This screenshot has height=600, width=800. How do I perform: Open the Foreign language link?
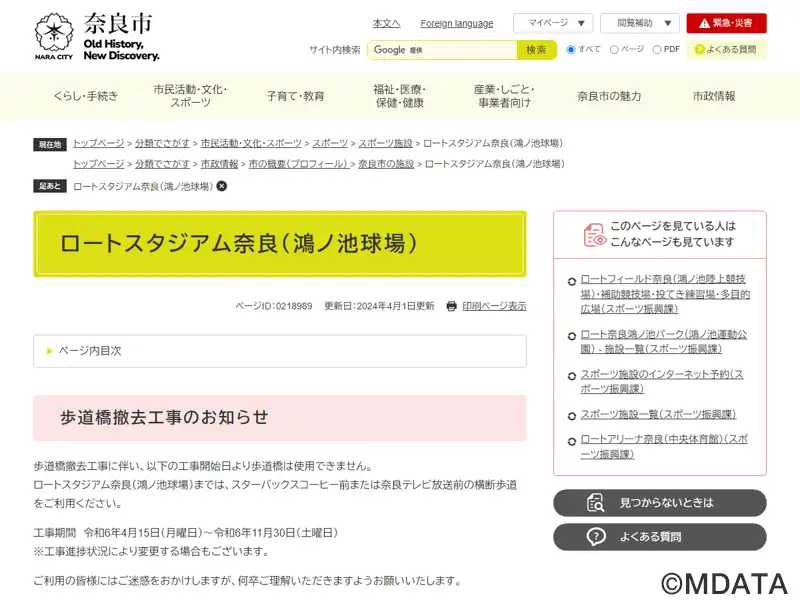tap(457, 23)
